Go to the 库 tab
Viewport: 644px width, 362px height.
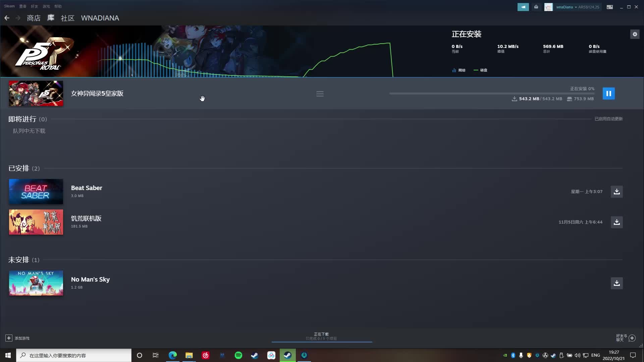(51, 18)
